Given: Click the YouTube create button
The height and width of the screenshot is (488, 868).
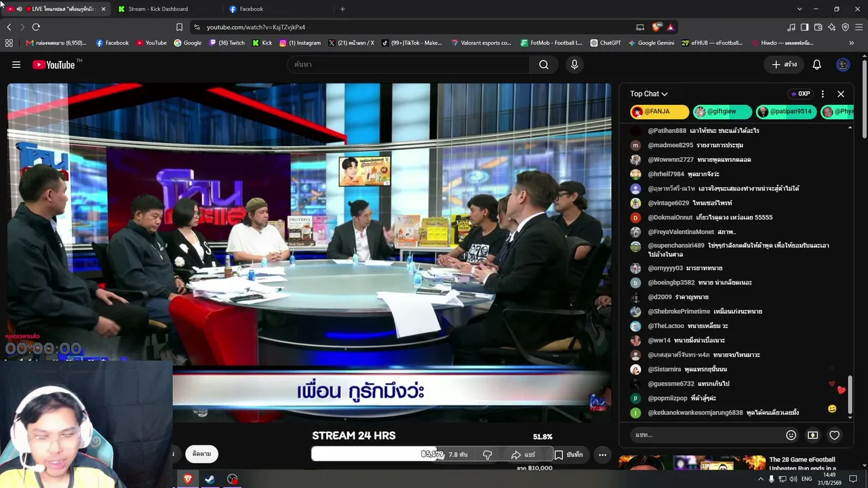Looking at the screenshot, I should pos(784,64).
